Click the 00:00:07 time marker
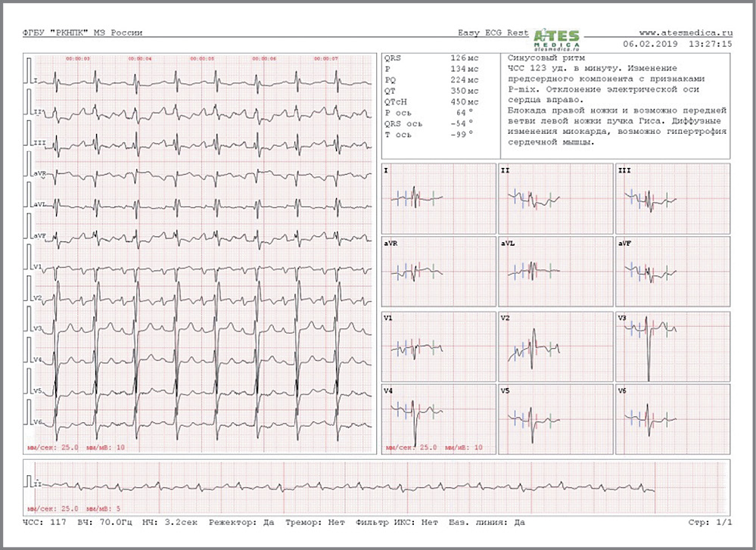The width and height of the screenshot is (756, 550). pos(325,59)
